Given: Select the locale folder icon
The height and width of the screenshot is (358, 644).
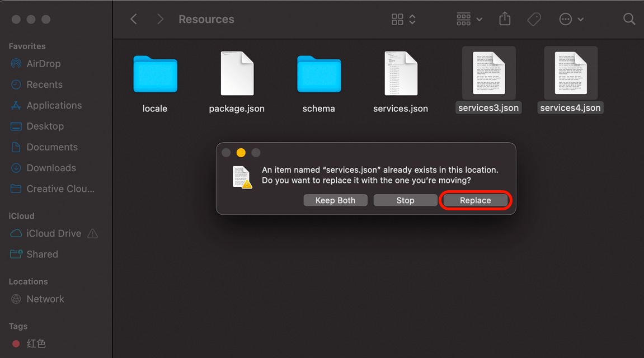Looking at the screenshot, I should tap(155, 74).
